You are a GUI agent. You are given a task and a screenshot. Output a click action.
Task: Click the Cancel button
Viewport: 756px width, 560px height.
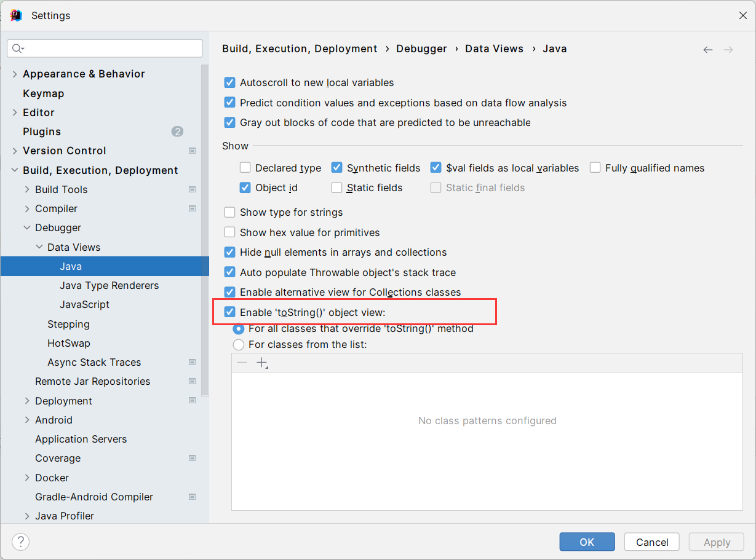click(x=651, y=542)
